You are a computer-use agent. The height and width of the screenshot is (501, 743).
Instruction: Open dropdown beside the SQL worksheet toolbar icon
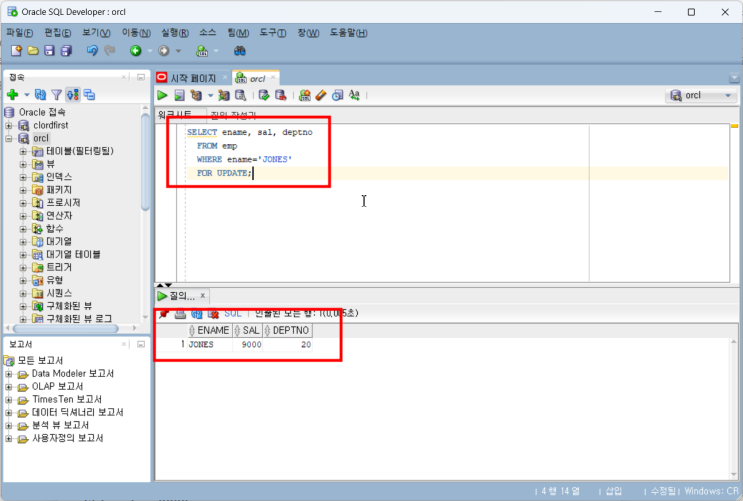tap(216, 51)
